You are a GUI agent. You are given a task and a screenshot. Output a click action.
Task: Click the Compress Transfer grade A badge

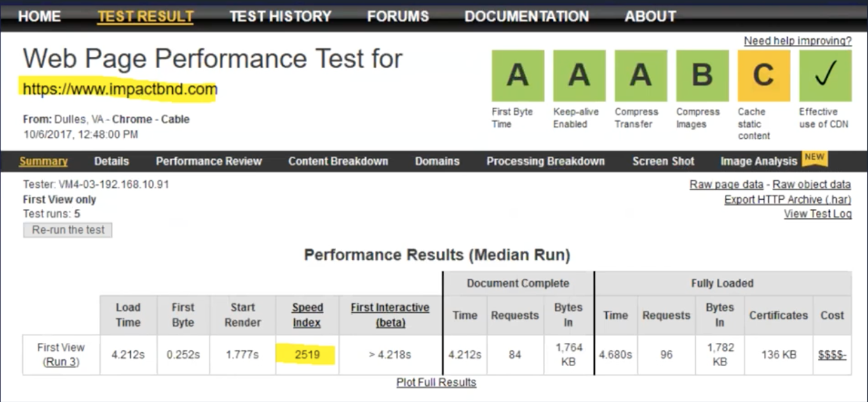tap(641, 75)
